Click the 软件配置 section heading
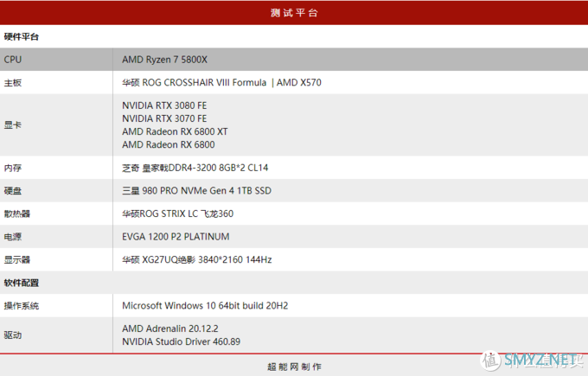Image resolution: width=588 pixels, height=376 pixels. 22,283
